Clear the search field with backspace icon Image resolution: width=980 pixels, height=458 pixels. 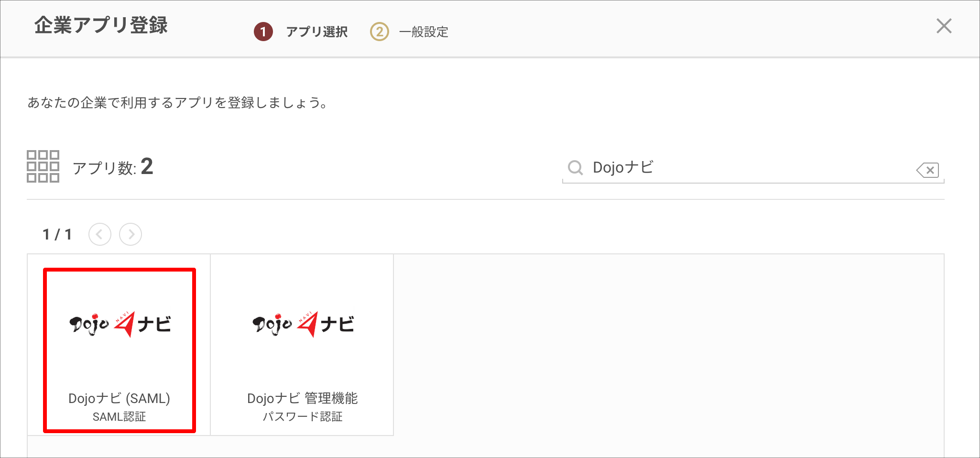(x=927, y=170)
